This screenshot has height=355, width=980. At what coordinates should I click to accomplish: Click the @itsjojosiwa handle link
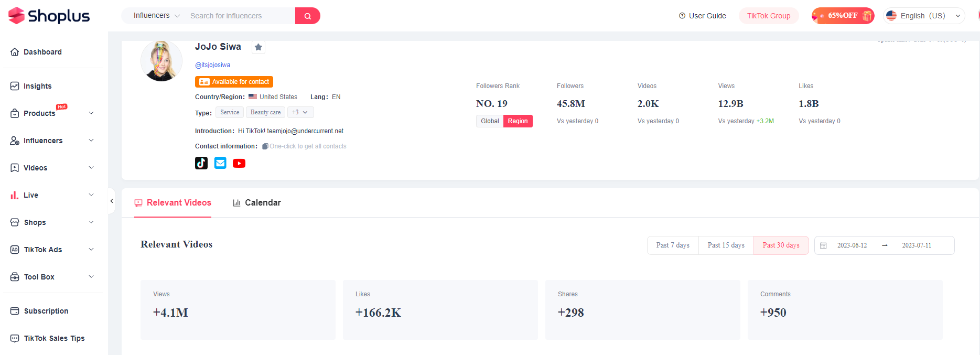[x=212, y=65]
